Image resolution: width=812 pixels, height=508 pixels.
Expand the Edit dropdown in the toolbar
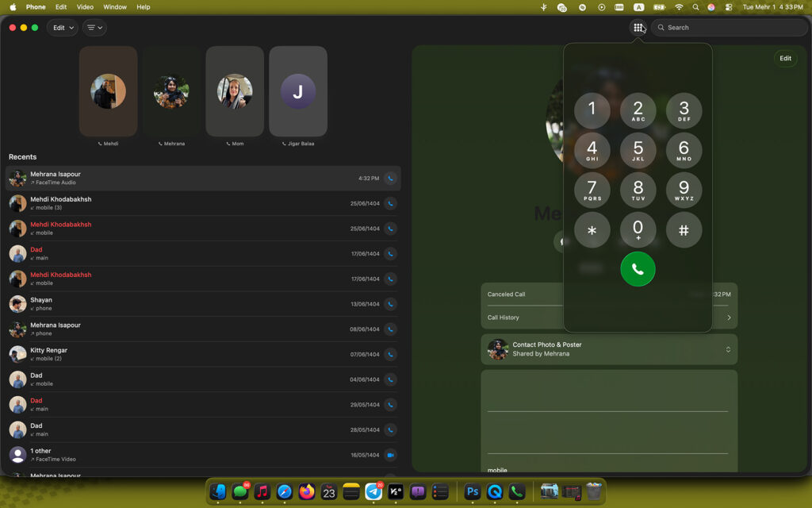[x=63, y=28]
